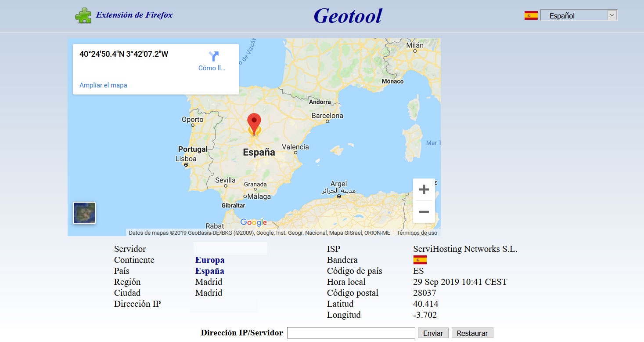
Task: Click the Geotool site title
Action: point(348,16)
